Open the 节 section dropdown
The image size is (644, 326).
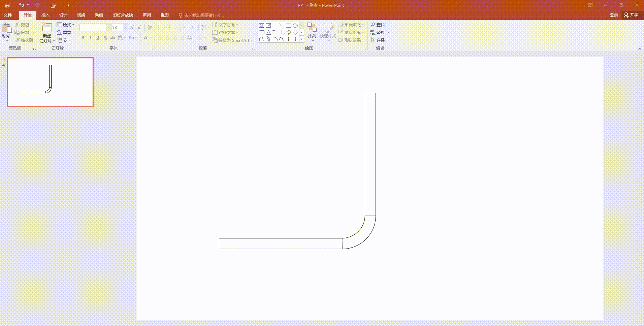pyautogui.click(x=64, y=40)
